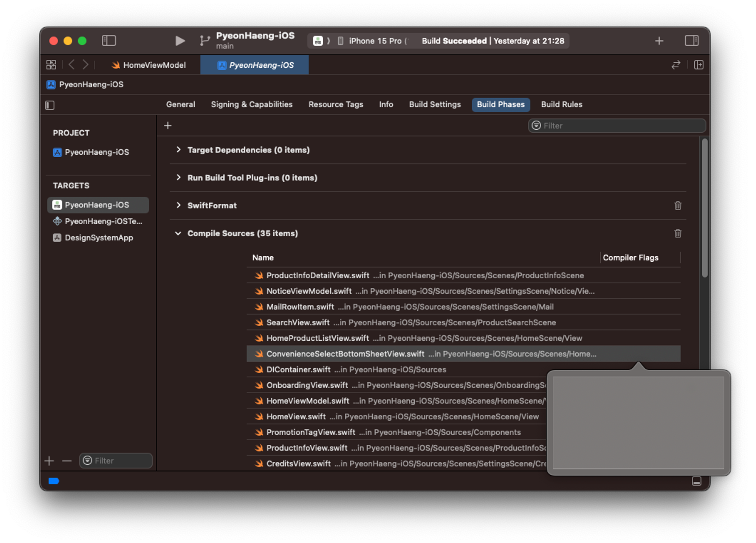The image size is (756, 543).
Task: Select PromotionTagView.swift row
Action: pyautogui.click(x=397, y=432)
